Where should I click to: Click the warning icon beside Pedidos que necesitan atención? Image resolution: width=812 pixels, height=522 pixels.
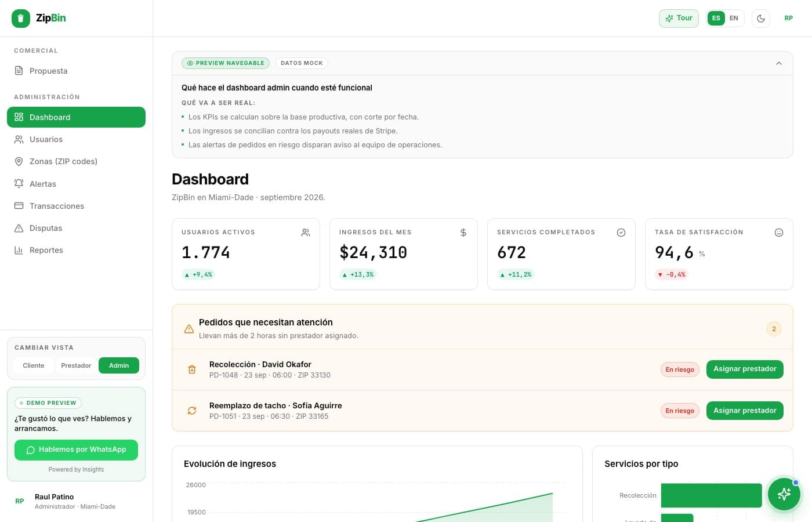[189, 329]
